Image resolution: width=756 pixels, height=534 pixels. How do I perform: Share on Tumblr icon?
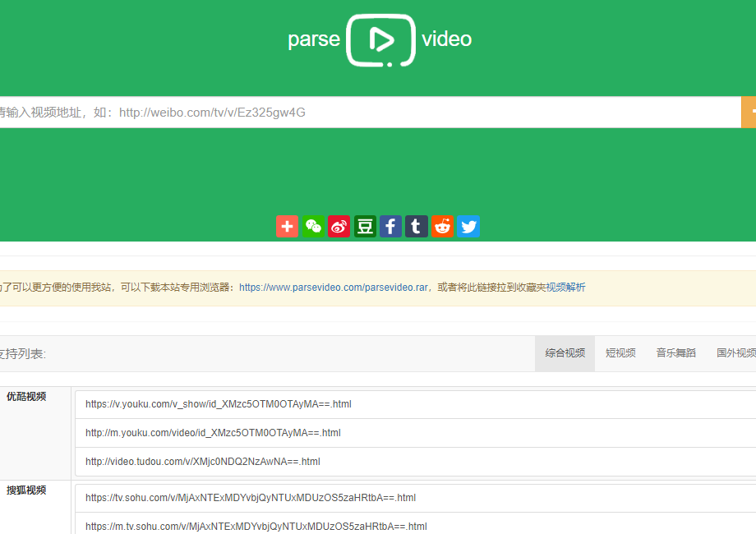coord(417,226)
